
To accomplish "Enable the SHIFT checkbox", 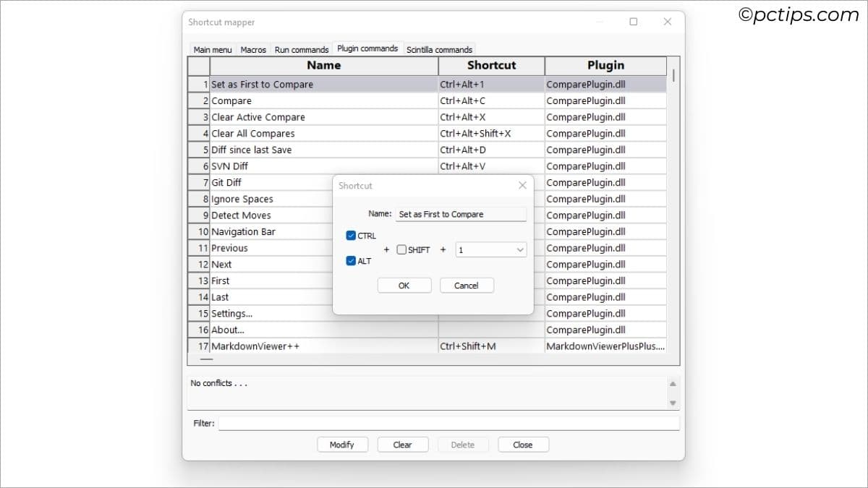I will tap(402, 249).
